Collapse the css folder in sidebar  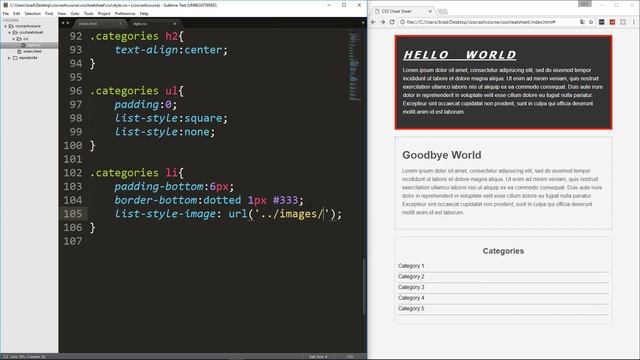click(14, 39)
